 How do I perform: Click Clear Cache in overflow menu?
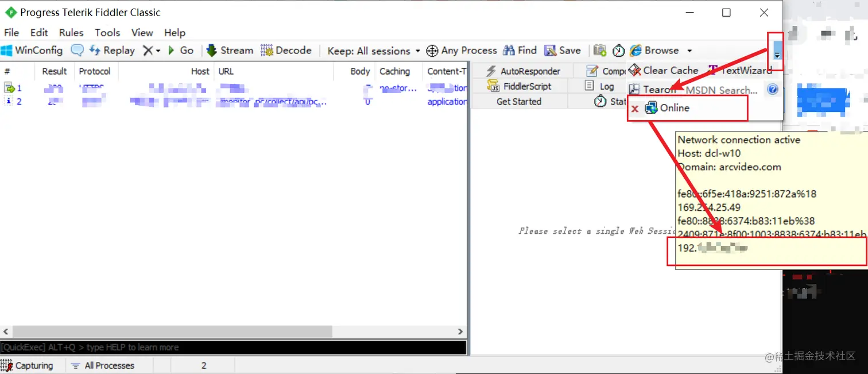click(664, 71)
